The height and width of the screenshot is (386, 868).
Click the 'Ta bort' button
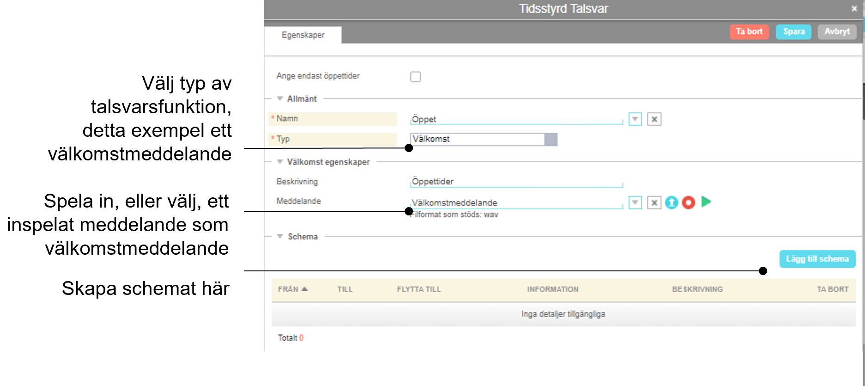[x=749, y=32]
